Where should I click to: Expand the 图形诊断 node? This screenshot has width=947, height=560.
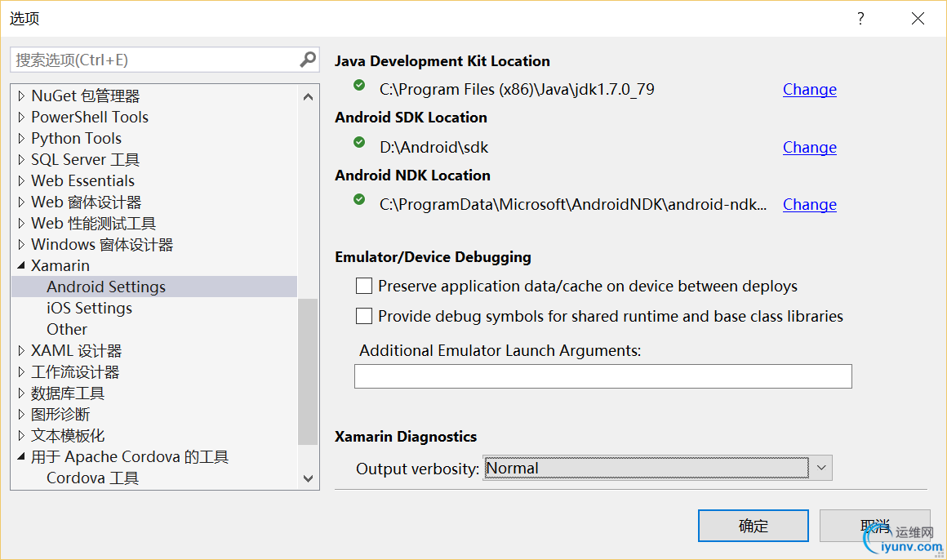coord(21,415)
